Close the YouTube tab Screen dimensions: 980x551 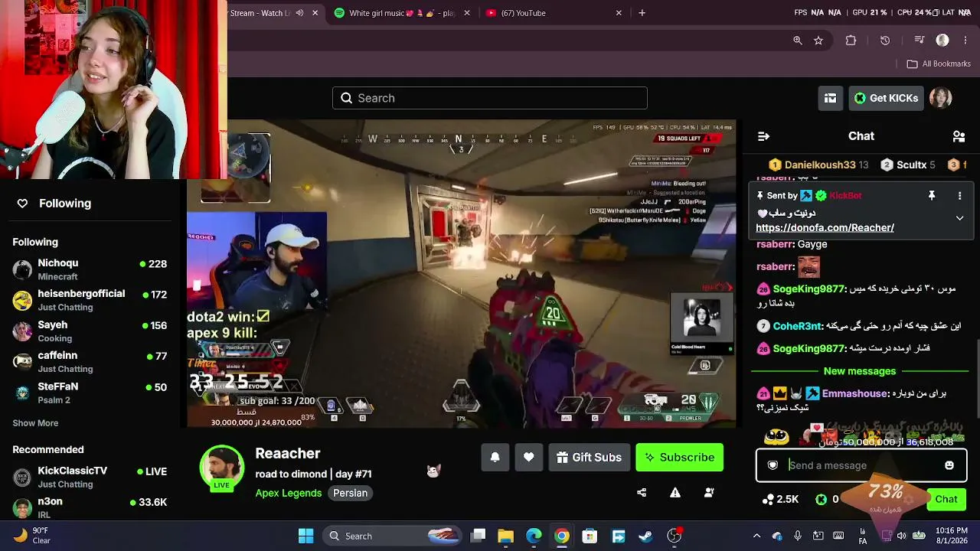(619, 13)
